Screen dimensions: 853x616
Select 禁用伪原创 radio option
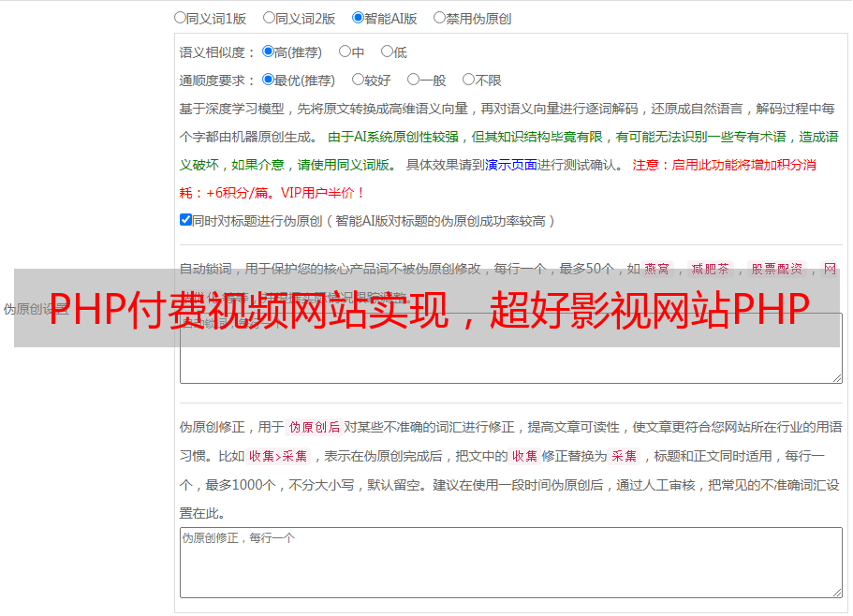point(439,18)
